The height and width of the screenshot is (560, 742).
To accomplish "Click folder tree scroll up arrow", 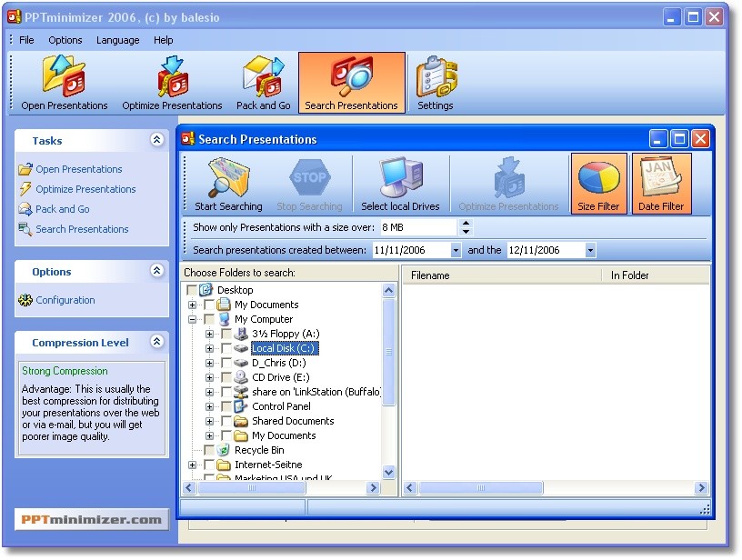I will 388,290.
